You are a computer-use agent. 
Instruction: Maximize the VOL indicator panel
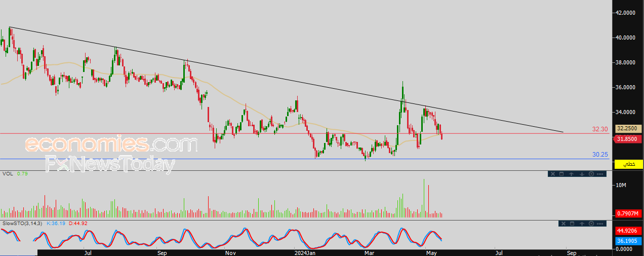(561, 174)
